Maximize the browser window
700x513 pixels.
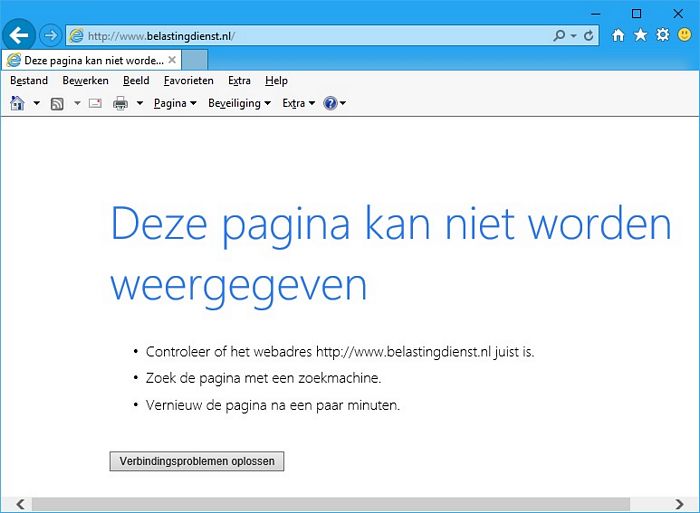coord(637,14)
